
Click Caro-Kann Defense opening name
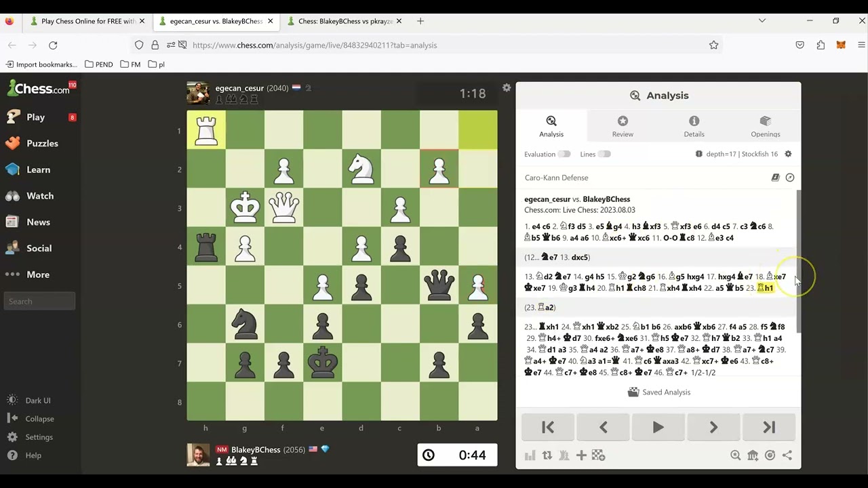click(x=556, y=178)
